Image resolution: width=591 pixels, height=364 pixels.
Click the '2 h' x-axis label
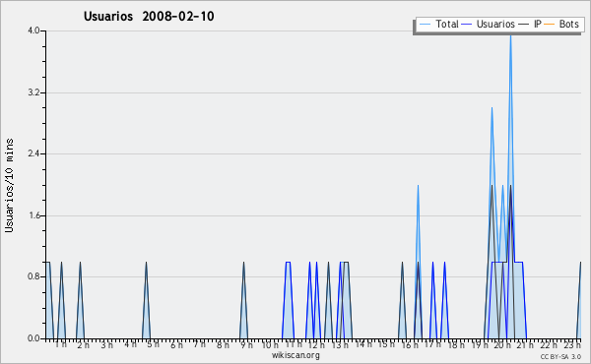click(x=84, y=344)
